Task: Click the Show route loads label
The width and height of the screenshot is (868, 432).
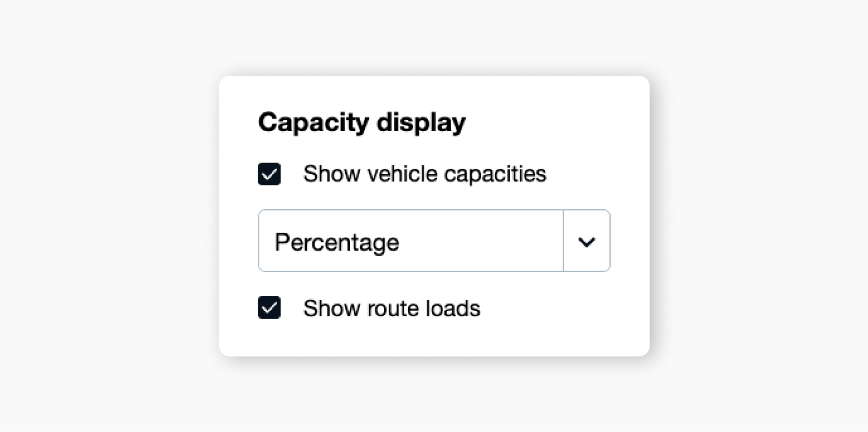Action: [392, 308]
